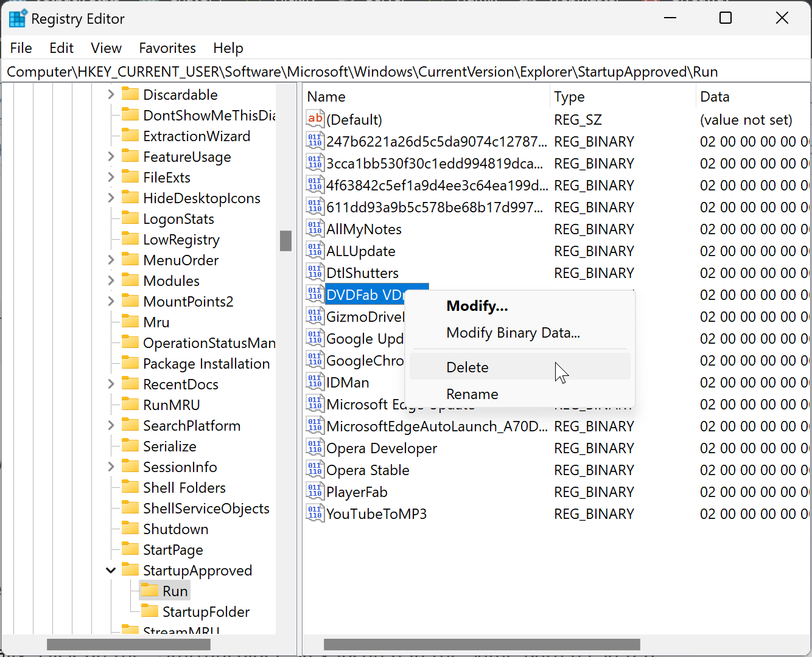Select the Opera Developer value name
The width and height of the screenshot is (812, 657).
tap(382, 448)
